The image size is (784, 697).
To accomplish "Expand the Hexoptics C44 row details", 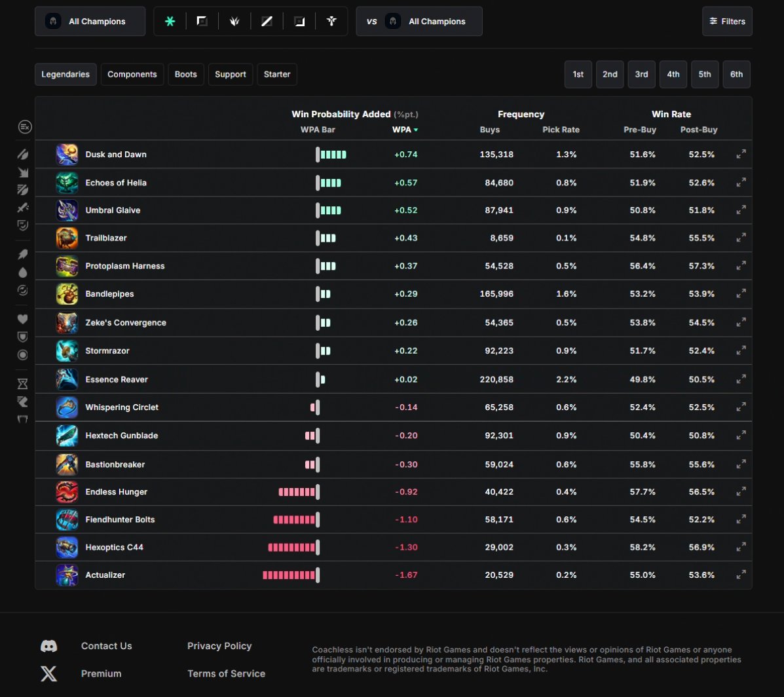I will (741, 547).
